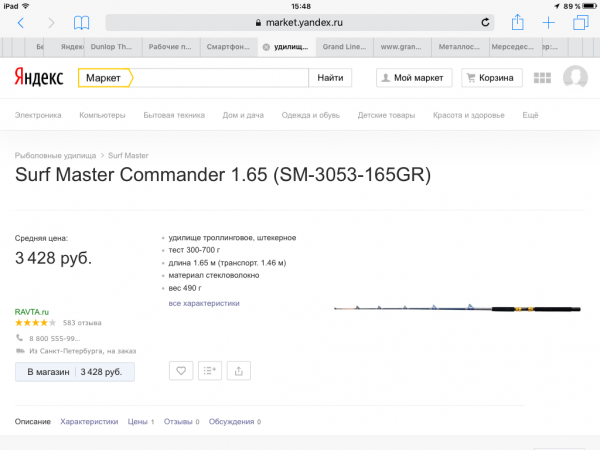Open the Safari share sheet icon

(517, 22)
